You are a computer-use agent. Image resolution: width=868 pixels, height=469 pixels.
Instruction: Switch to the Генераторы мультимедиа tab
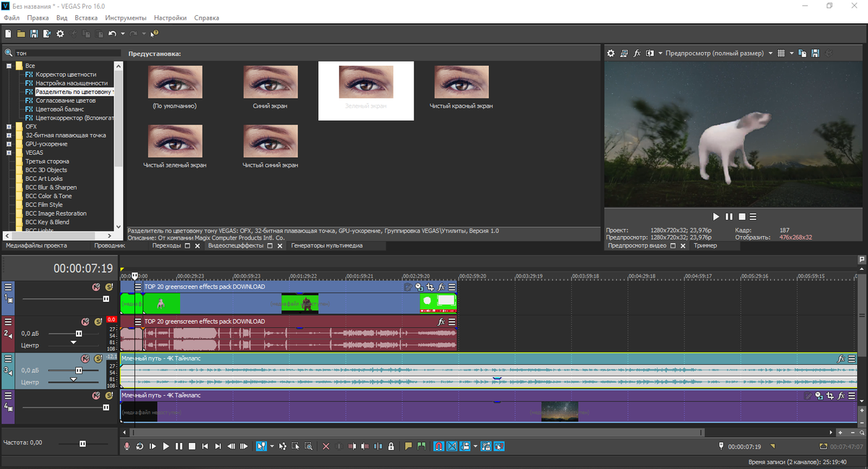point(327,245)
